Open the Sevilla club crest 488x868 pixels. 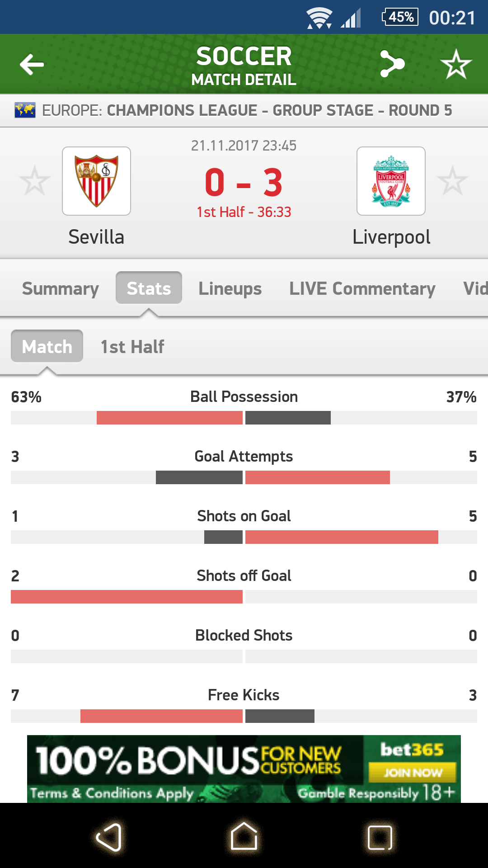(96, 181)
